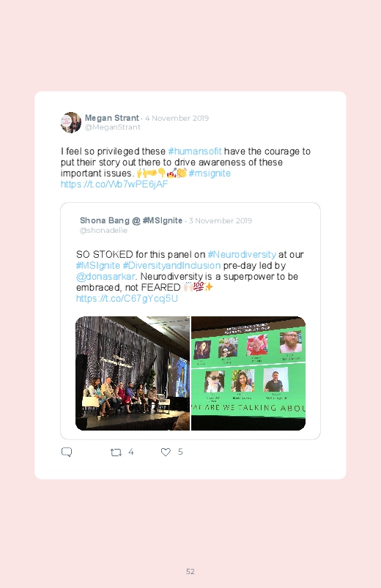
Task: Open the #msignite hashtag in main tweet
Action: 210,174
